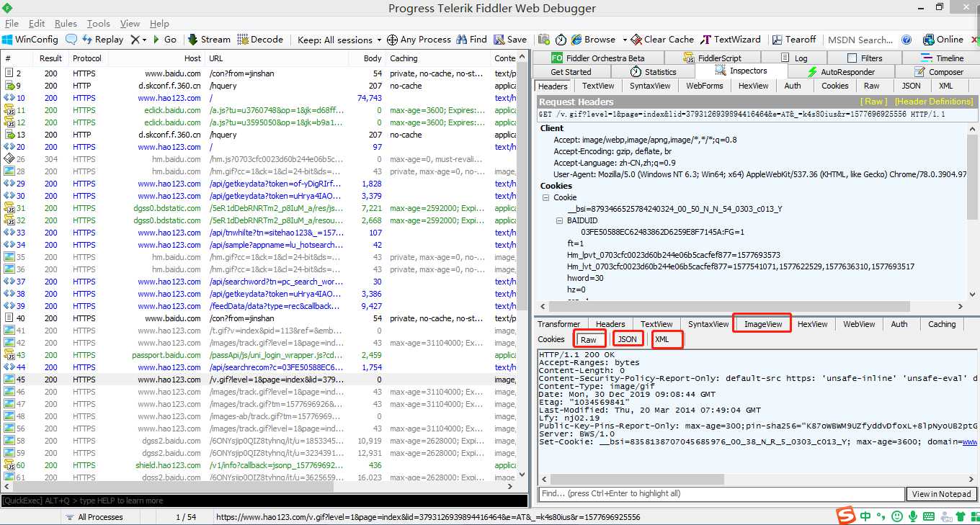Click the Sogou input method S icon
This screenshot has width=980, height=525.
(845, 516)
